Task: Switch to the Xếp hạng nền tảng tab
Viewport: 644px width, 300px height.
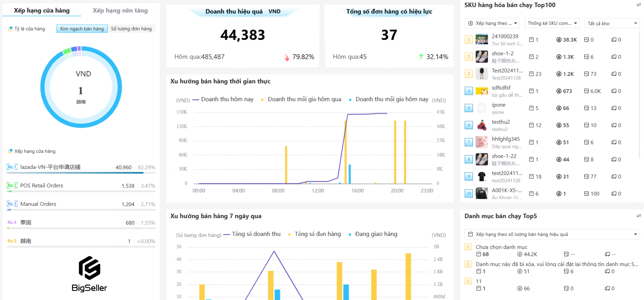Action: pyautogui.click(x=120, y=11)
